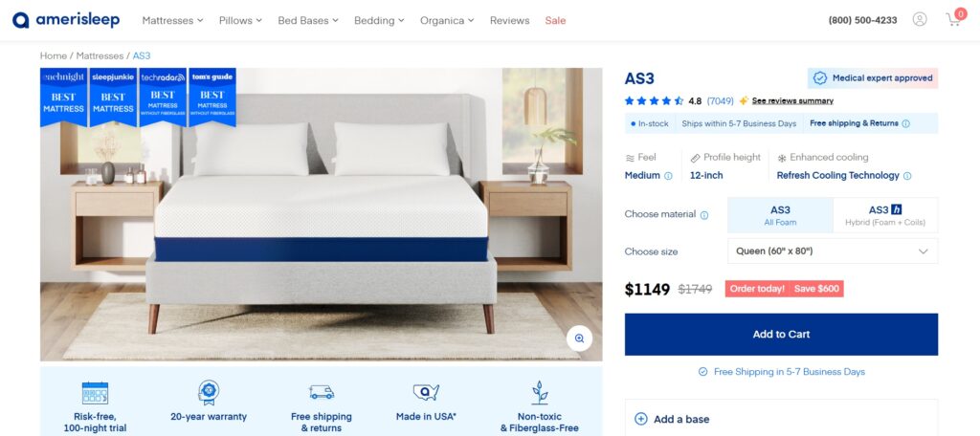Click info icon next to Choose material
This screenshot has width=980, height=436.
tap(704, 215)
